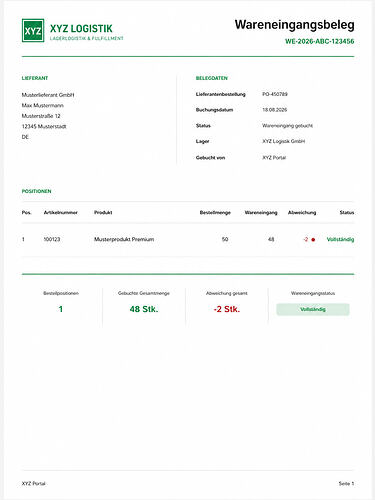Click the Lager label
The height and width of the screenshot is (500, 375).
pos(202,141)
